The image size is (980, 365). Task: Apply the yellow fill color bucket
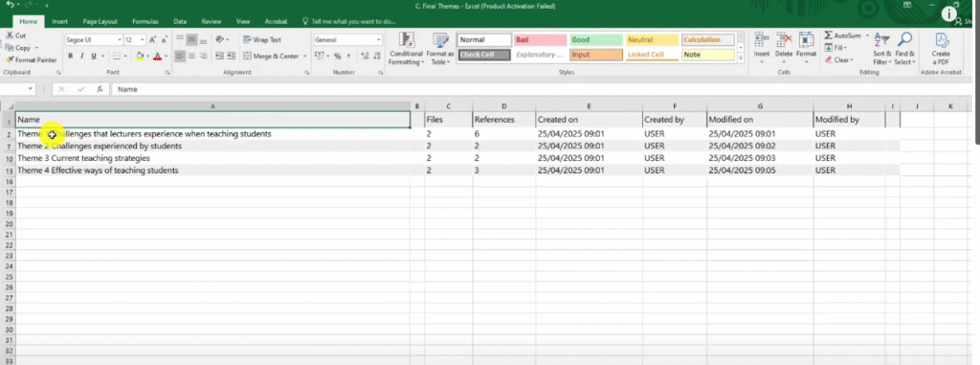click(140, 57)
